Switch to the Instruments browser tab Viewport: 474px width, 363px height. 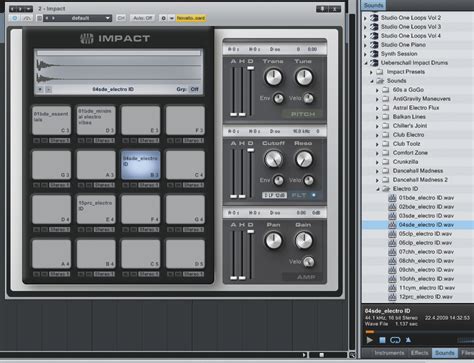388,353
